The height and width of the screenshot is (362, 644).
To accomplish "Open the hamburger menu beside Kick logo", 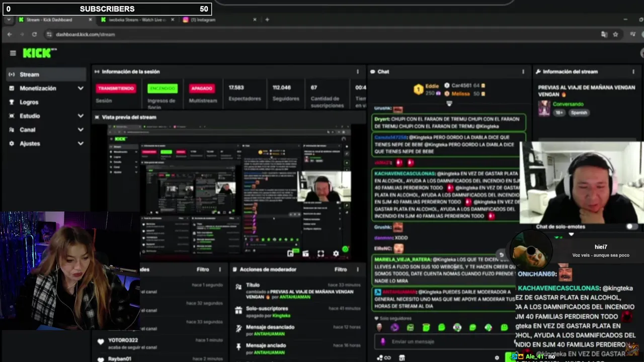I will [x=13, y=53].
